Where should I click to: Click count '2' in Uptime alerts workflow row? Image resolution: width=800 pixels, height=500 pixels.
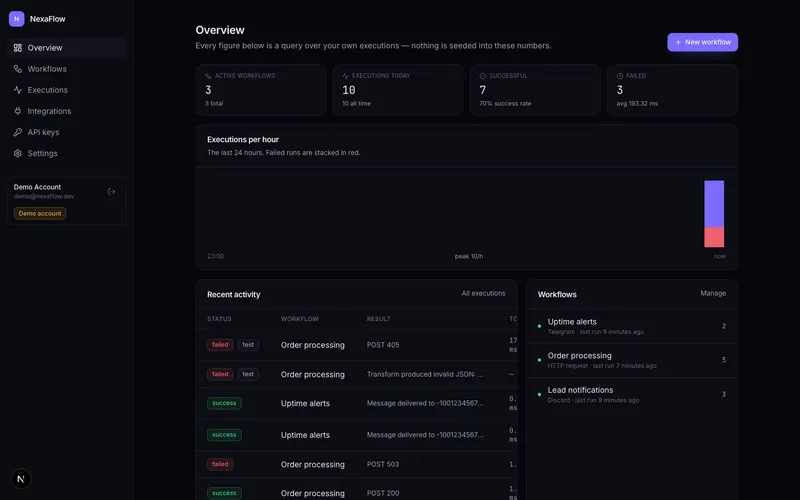(x=724, y=326)
